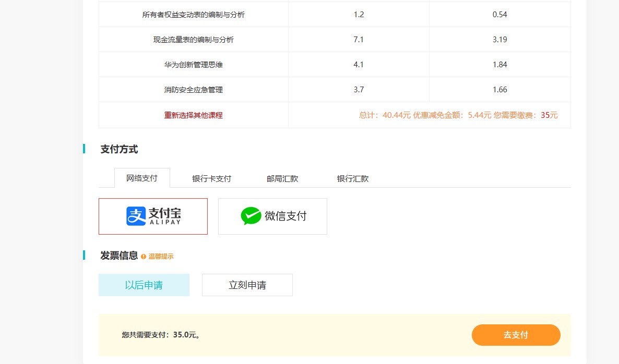Click the green WeChat Pay logo icon

pos(251,216)
